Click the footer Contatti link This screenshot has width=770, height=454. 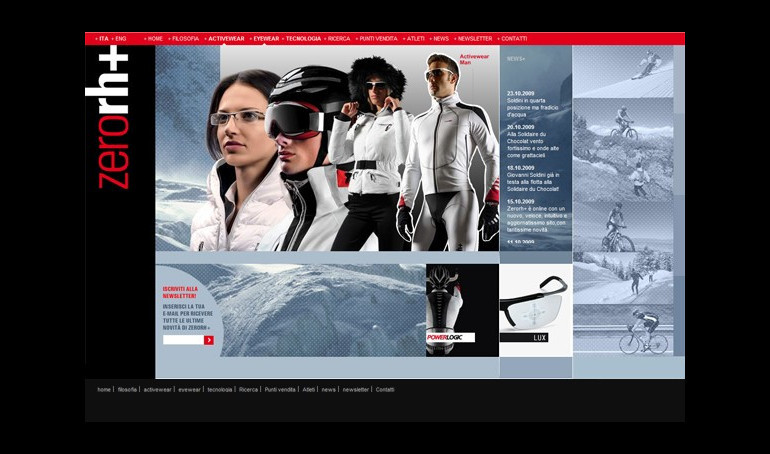385,389
